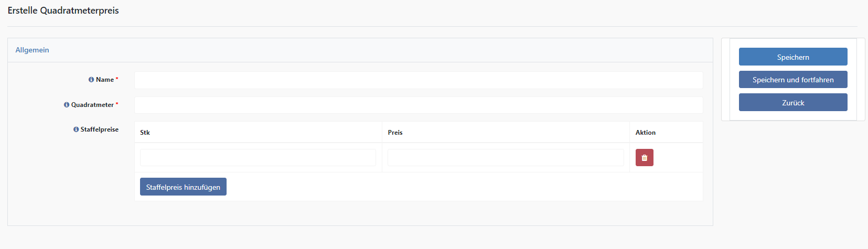Viewport: 868px width, 249px height.
Task: Select the Preis input field
Action: coord(506,158)
